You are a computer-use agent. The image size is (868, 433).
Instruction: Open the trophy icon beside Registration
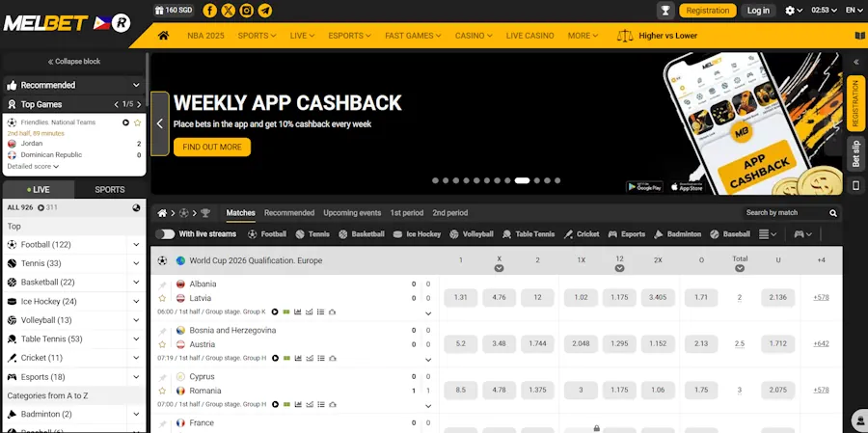(665, 11)
